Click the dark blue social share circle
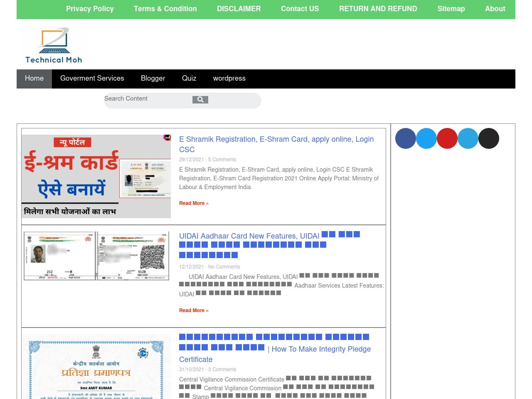The width and height of the screenshot is (532, 399). tap(406, 138)
